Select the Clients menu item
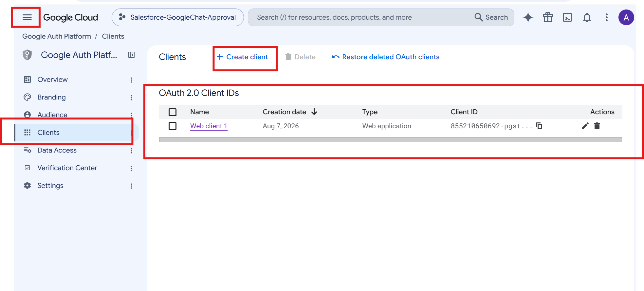This screenshot has height=291, width=644. (77, 133)
